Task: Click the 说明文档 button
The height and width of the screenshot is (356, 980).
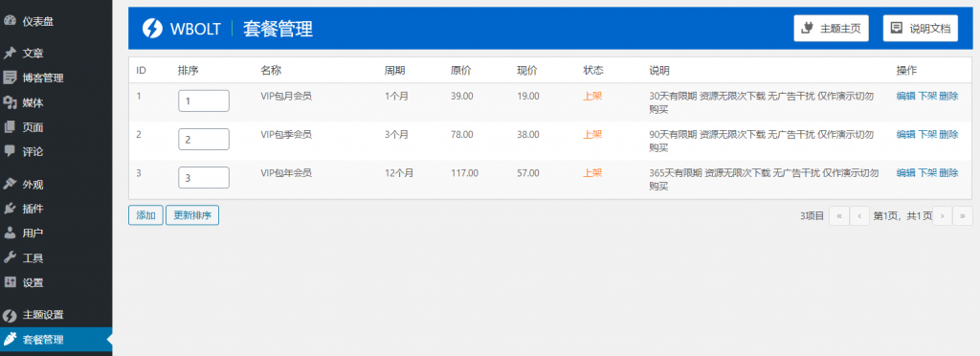Action: (x=920, y=28)
